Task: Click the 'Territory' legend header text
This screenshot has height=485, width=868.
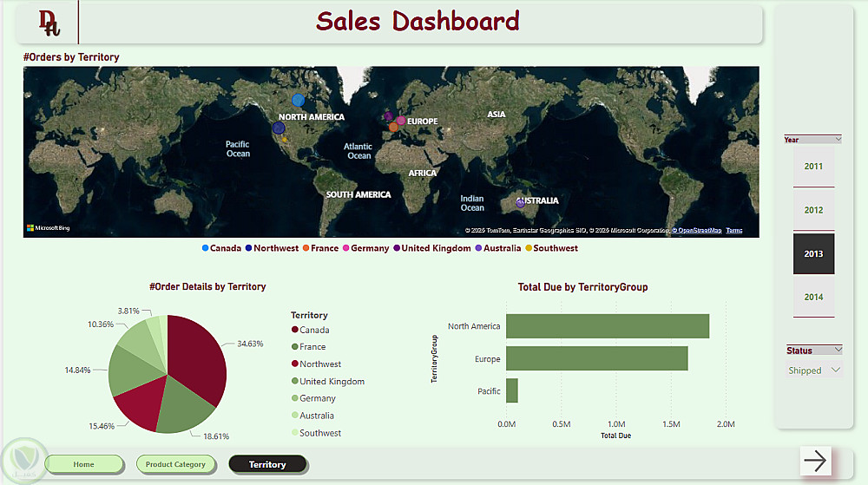Action: click(x=310, y=315)
